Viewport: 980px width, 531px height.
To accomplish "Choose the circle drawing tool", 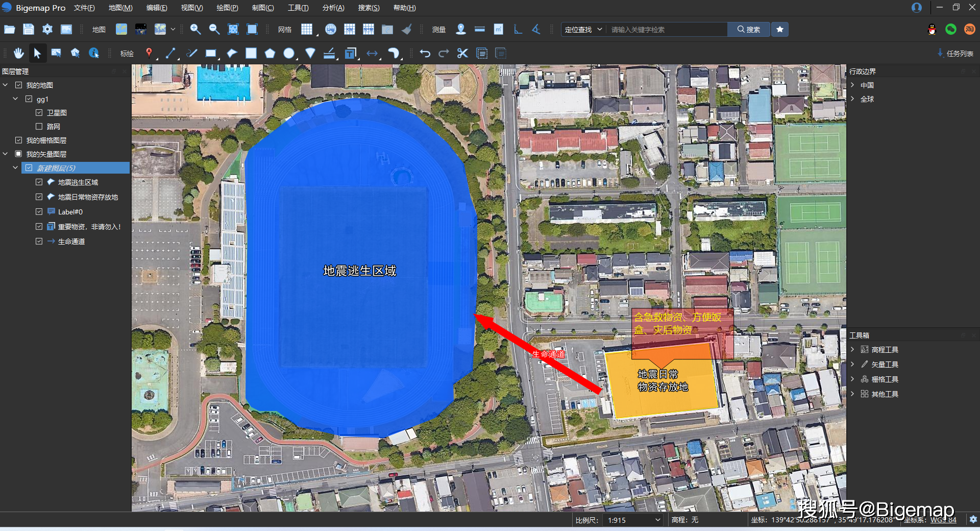I will click(x=289, y=53).
